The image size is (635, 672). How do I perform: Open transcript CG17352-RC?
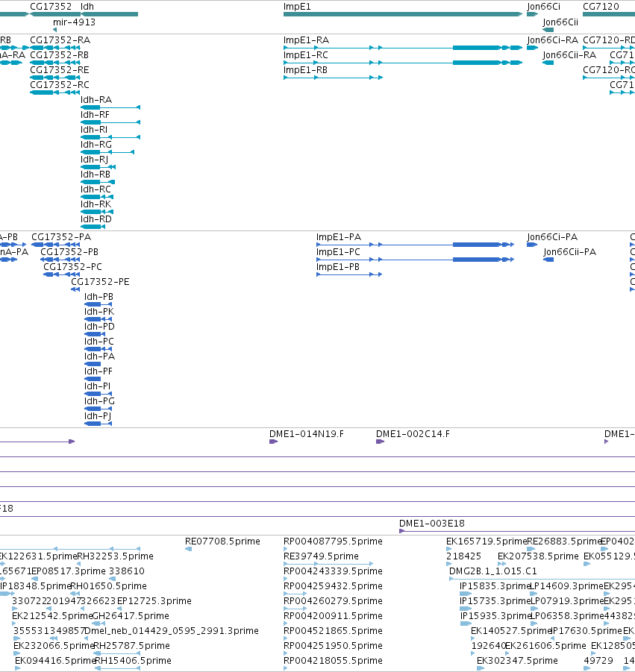(x=60, y=85)
